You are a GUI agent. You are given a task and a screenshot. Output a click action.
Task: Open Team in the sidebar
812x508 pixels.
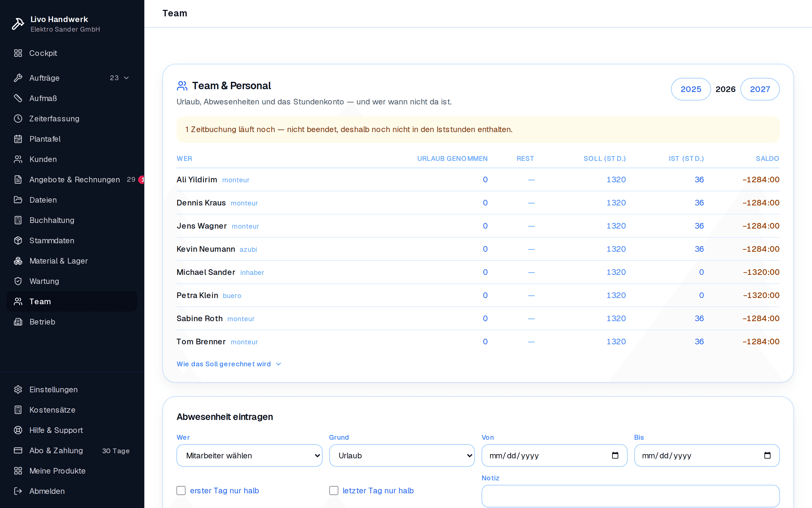(x=72, y=301)
